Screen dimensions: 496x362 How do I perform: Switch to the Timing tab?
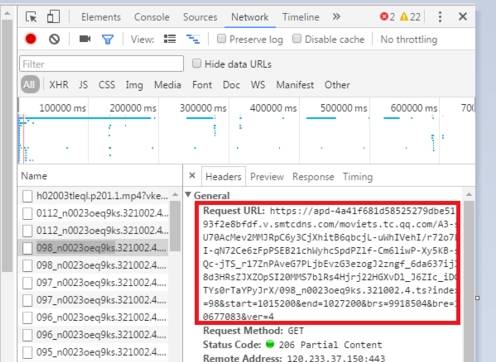tap(358, 177)
